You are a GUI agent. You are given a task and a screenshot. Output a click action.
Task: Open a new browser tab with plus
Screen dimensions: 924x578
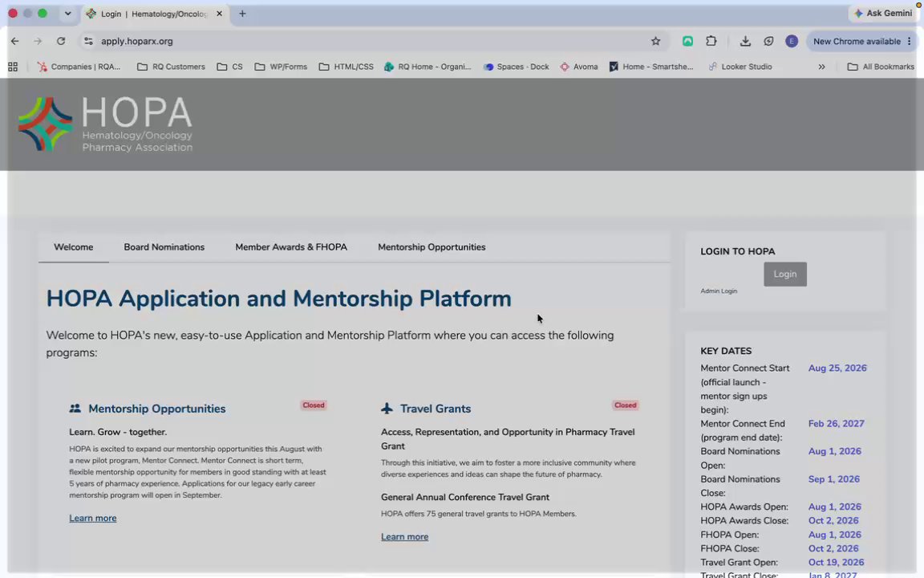(x=242, y=14)
